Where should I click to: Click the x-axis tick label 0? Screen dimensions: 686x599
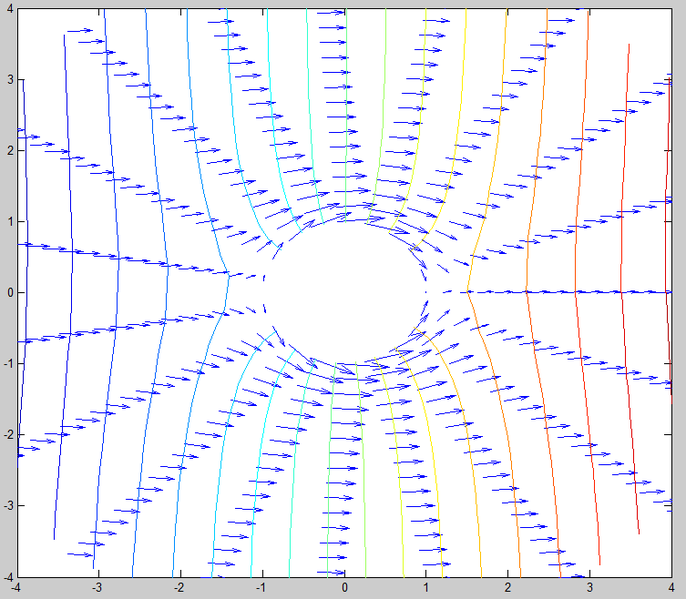click(344, 589)
